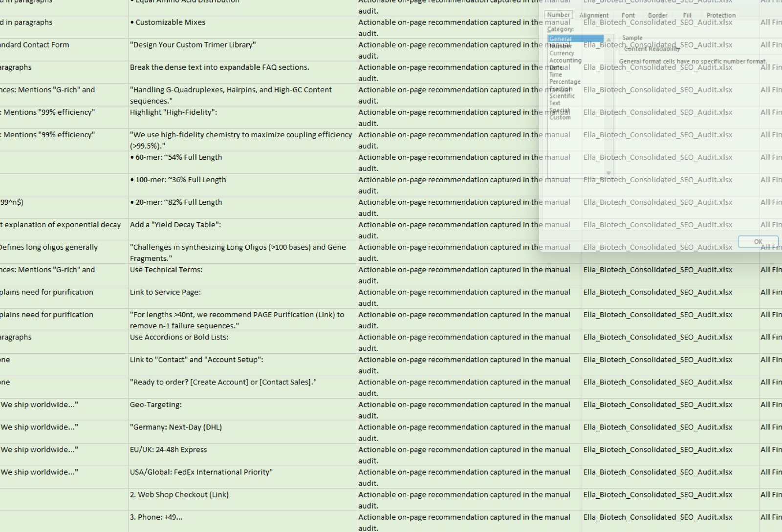Image resolution: width=782 pixels, height=532 pixels.
Task: Click the "USA/Global: FedEx International Priority" cell
Action: [x=242, y=477]
